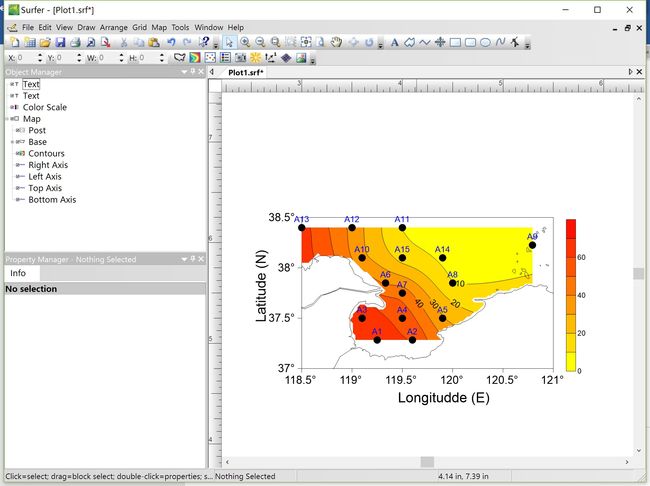Click the horizontal scrollbar thumb
Viewport: 650px width, 486px height.
[x=427, y=462]
